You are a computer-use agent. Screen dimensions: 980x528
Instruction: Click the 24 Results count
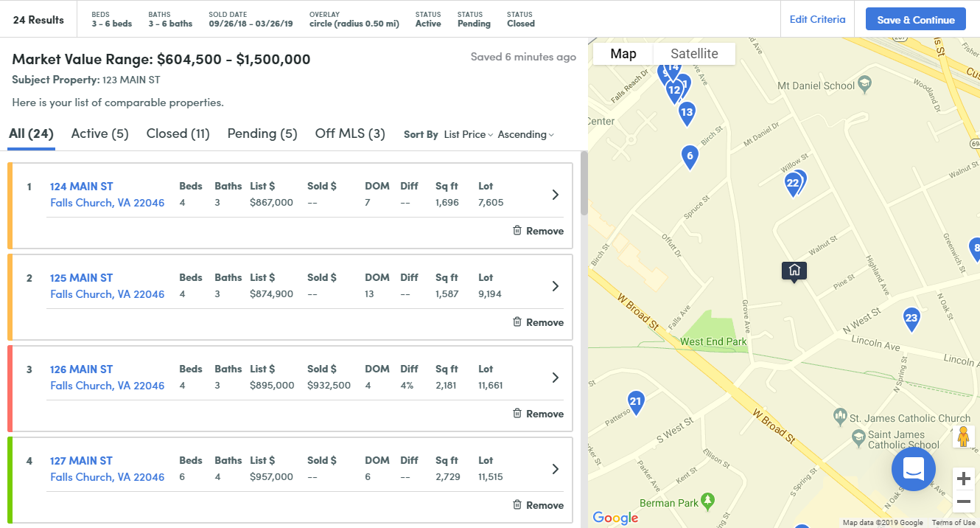click(x=38, y=19)
